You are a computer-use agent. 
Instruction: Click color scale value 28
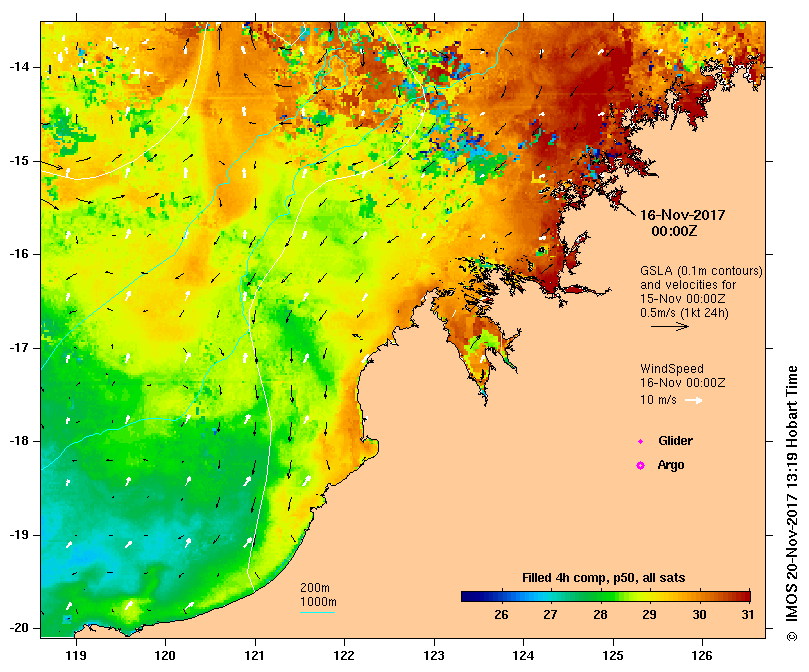tap(600, 615)
